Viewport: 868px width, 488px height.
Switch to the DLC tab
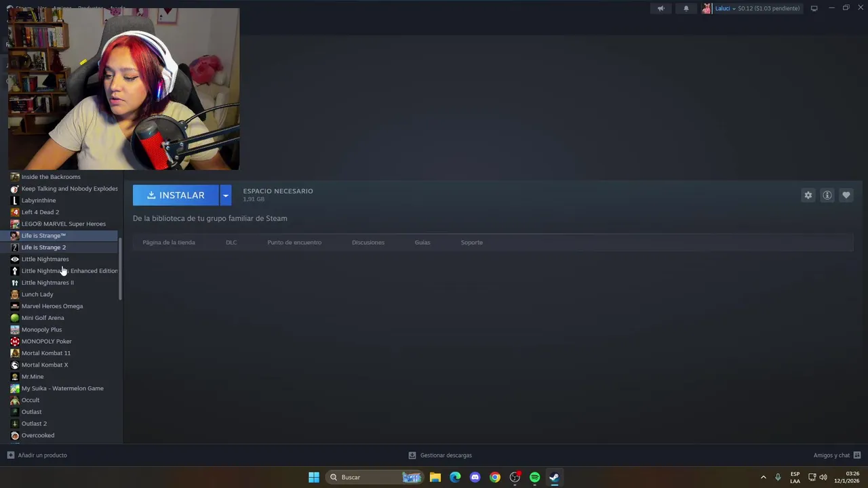coord(231,242)
